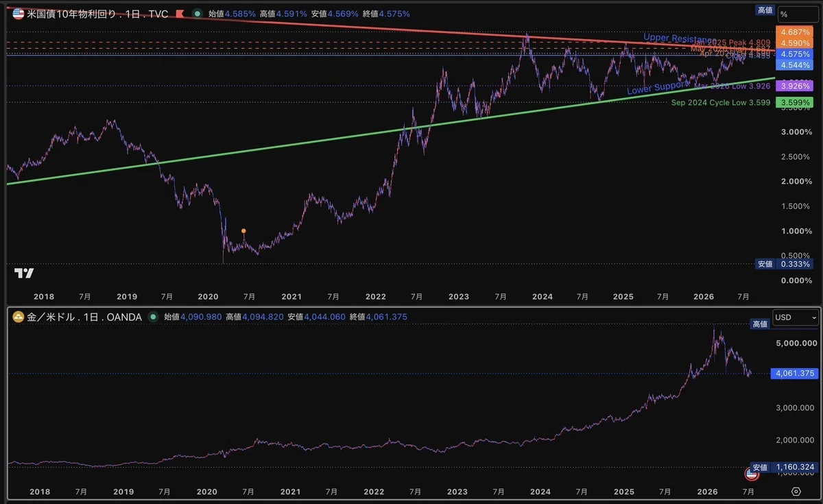This screenshot has height=504, width=823.
Task: Click the 高値 4.591% high value
Action: (283, 13)
